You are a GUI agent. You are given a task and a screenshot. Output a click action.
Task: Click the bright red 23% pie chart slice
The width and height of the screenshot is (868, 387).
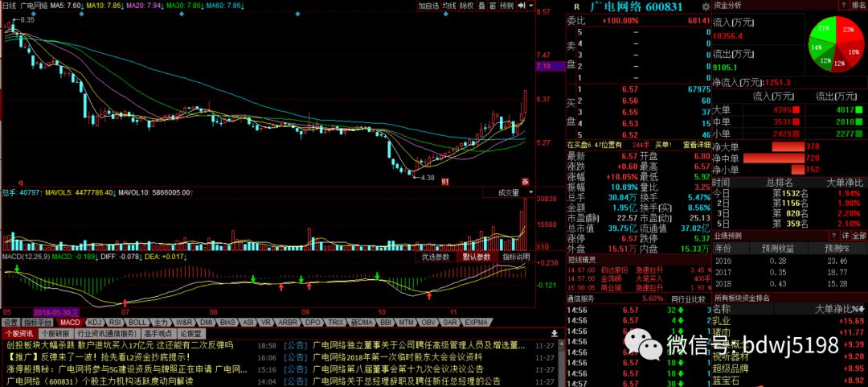click(848, 32)
